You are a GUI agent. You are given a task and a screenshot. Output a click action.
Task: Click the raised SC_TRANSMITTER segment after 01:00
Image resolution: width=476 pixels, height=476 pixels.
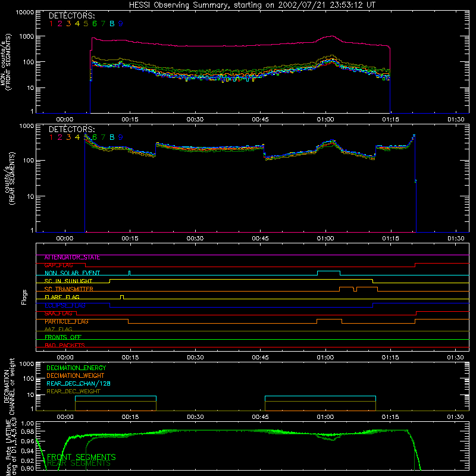(358, 289)
